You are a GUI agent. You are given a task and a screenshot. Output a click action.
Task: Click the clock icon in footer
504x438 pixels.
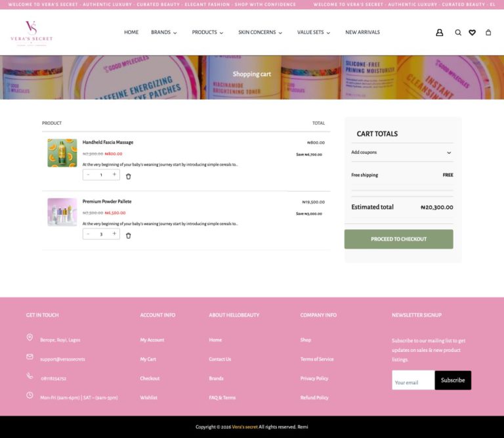[x=30, y=395]
